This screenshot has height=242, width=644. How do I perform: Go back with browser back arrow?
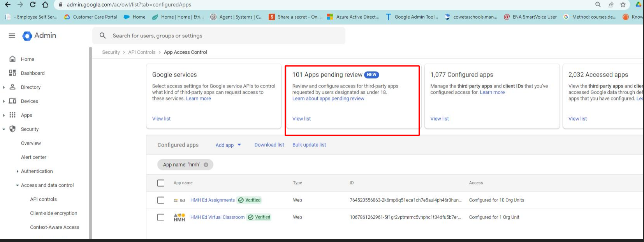tap(7, 5)
